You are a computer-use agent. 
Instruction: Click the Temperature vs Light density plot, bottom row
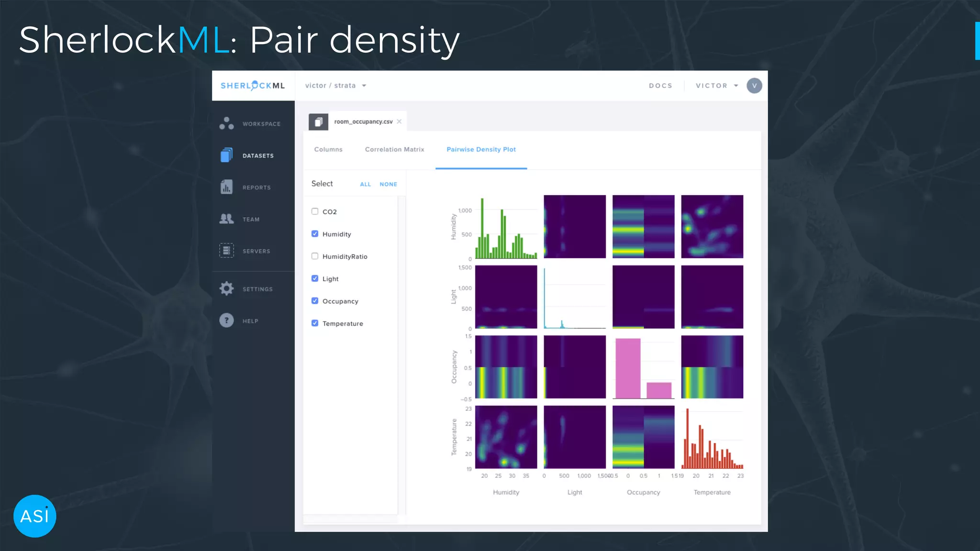pyautogui.click(x=575, y=437)
